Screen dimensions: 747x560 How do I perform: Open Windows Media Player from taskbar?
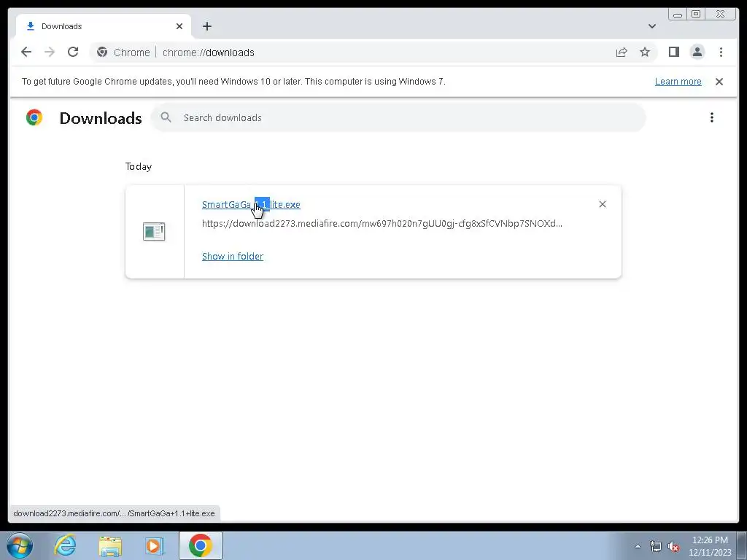click(x=155, y=546)
